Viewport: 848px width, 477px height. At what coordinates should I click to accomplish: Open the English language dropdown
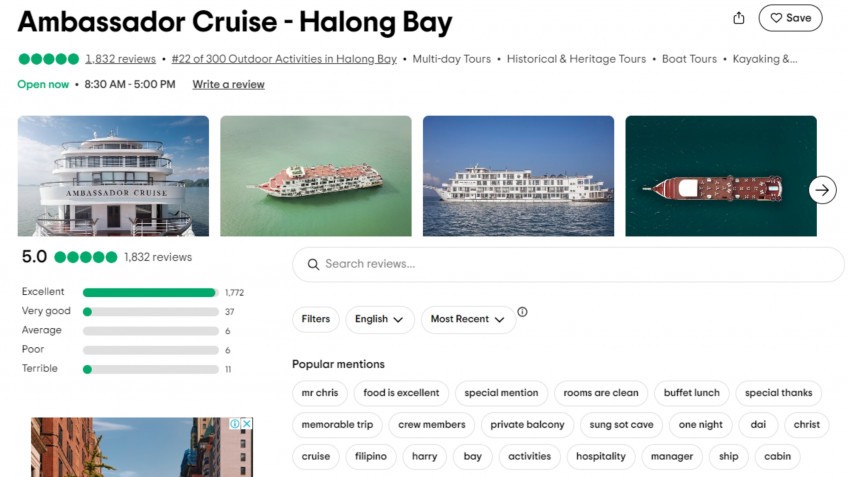pos(379,319)
